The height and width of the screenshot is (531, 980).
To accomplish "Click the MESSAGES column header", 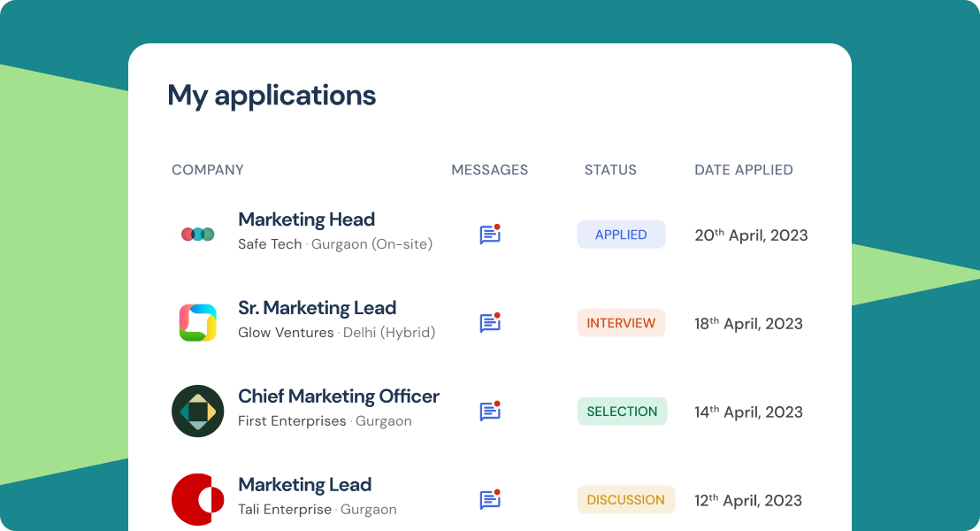I will point(489,170).
